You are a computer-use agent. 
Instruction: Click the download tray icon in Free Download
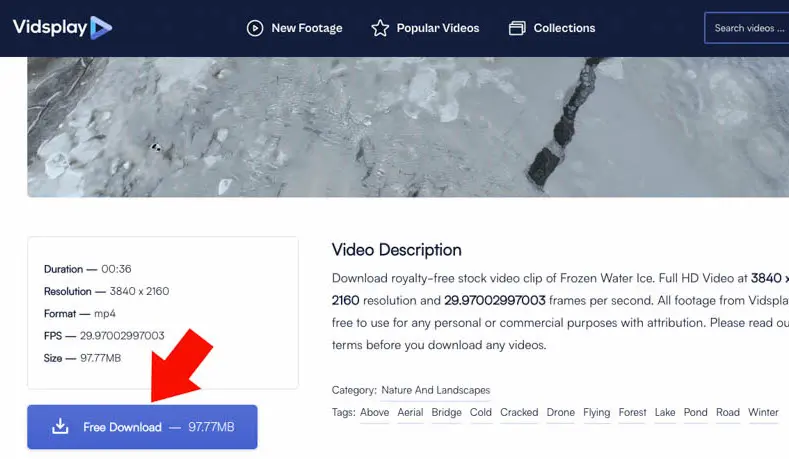60,426
